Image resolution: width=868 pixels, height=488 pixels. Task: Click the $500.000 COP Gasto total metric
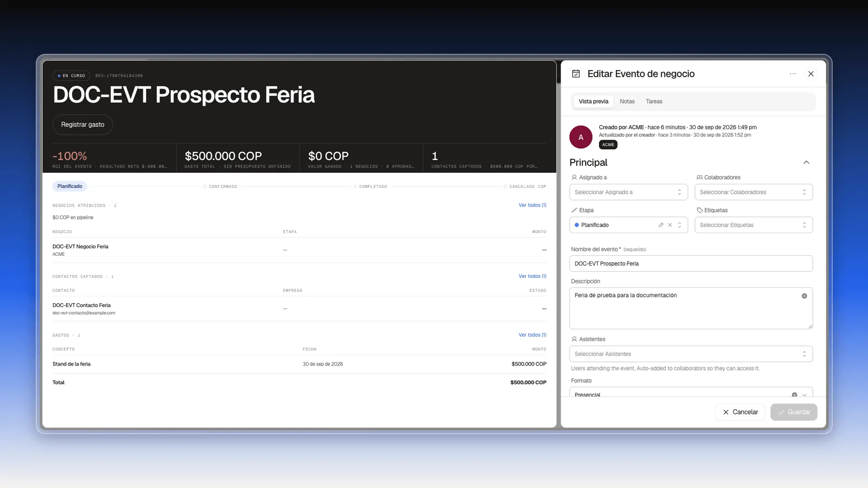(238, 160)
